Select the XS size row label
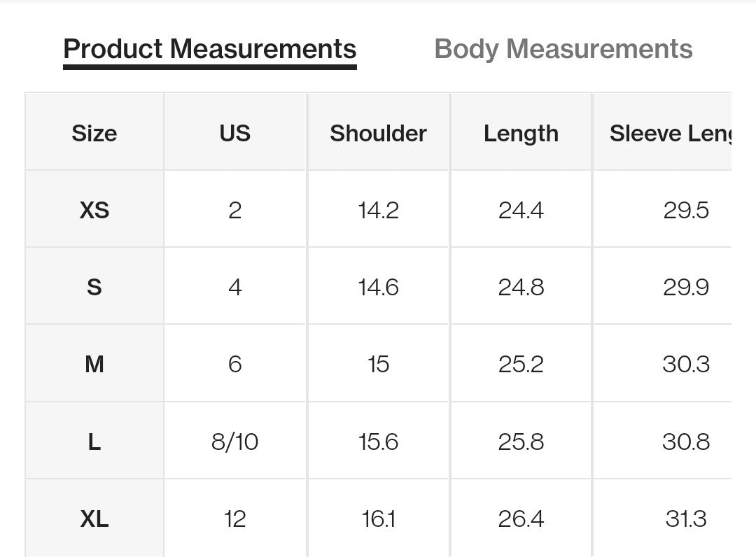Viewport: 756px width, 557px height. tap(94, 210)
